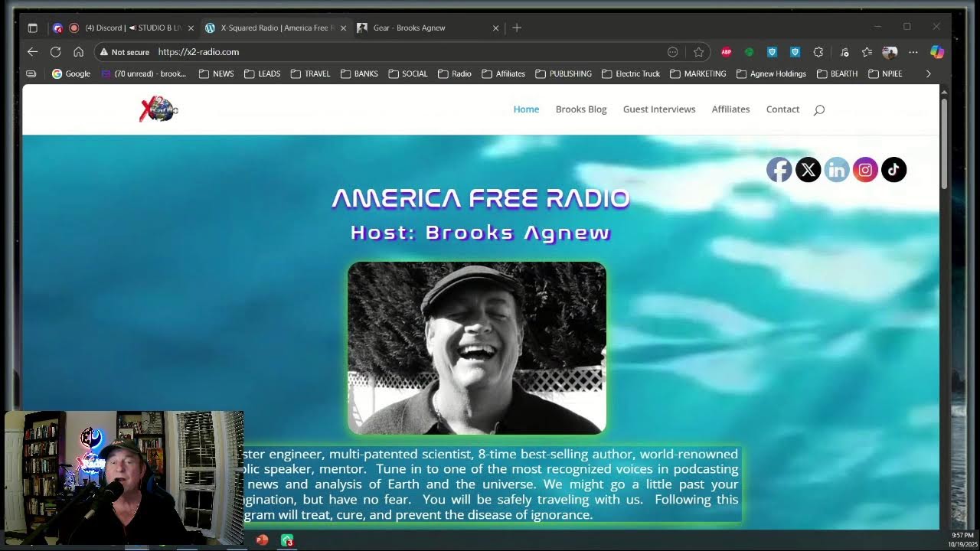Reload the page with the refresh icon
980x551 pixels.
pyautogui.click(x=55, y=52)
